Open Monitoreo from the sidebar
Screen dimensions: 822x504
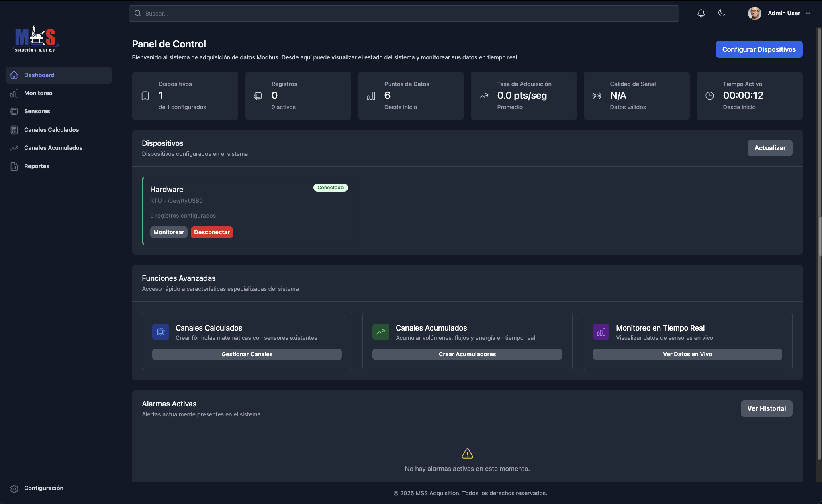pos(38,93)
